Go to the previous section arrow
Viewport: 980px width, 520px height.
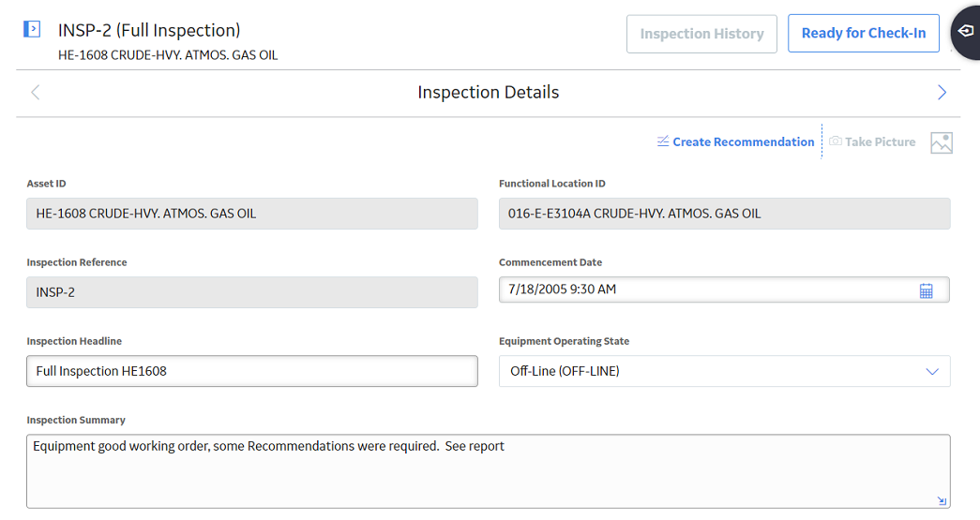coord(35,93)
